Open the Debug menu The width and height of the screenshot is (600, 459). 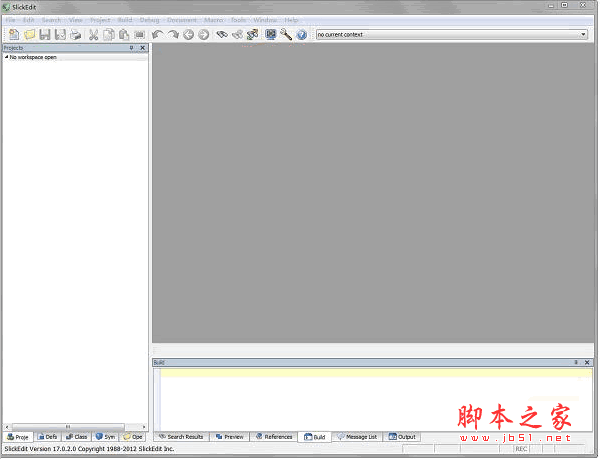click(149, 20)
